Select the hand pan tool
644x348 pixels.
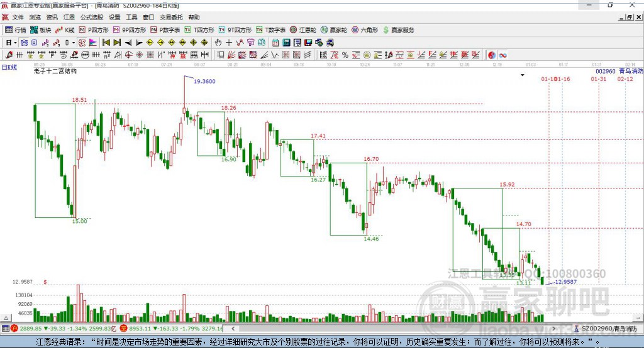tap(218, 43)
